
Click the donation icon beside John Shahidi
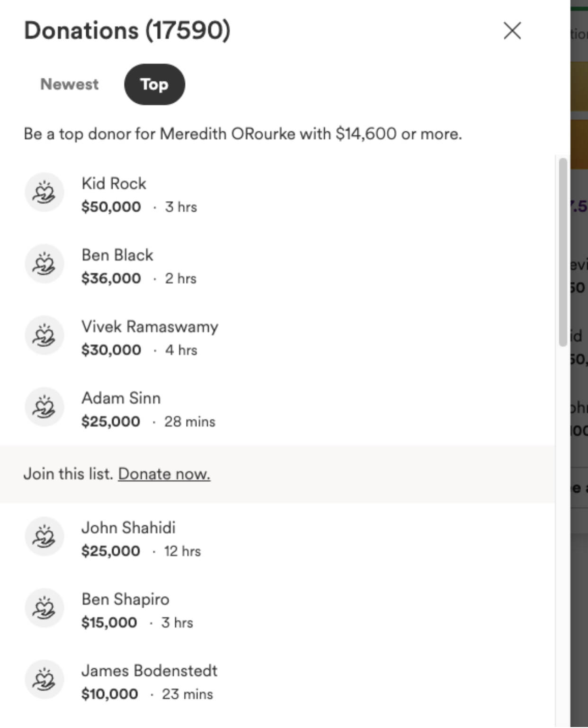coord(45,537)
